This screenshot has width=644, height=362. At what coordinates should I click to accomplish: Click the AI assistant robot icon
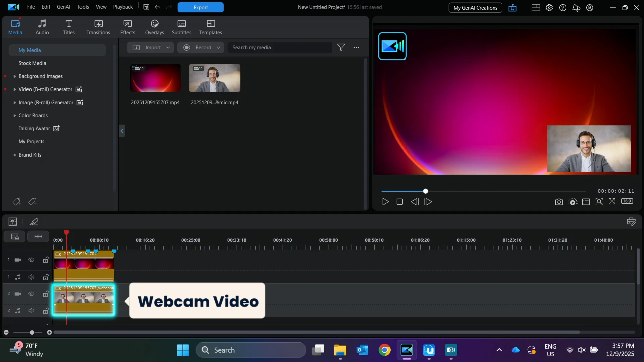click(513, 8)
